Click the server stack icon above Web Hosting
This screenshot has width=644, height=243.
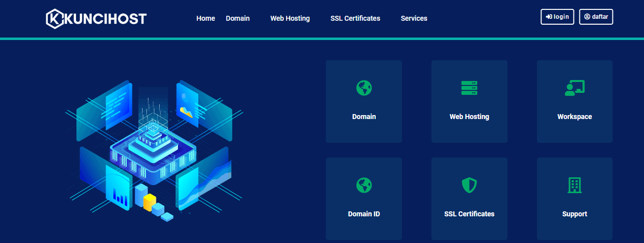click(x=469, y=88)
